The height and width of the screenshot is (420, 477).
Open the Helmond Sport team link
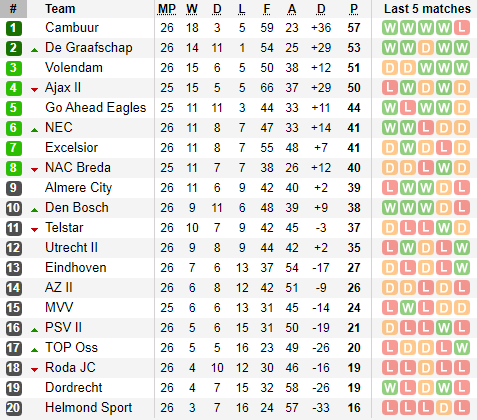pyautogui.click(x=89, y=408)
